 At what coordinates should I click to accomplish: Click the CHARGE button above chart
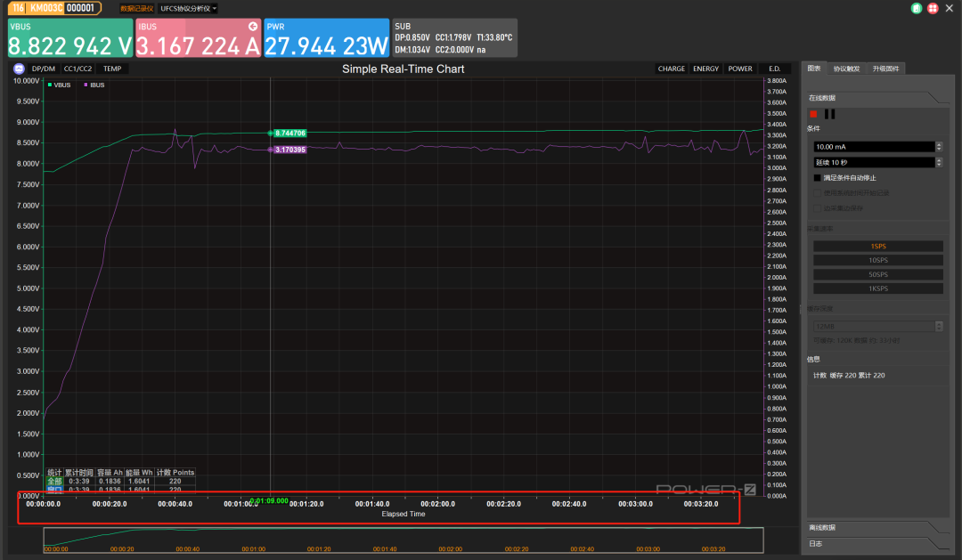pos(672,69)
